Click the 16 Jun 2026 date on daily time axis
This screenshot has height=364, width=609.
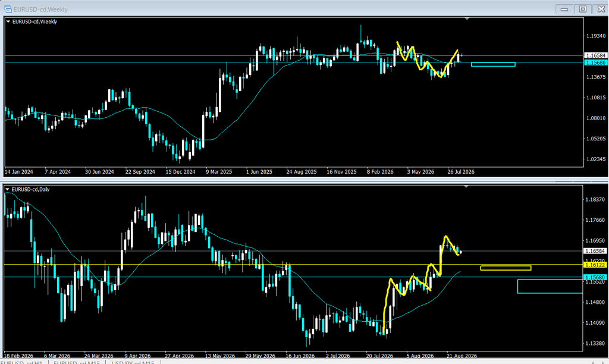click(300, 356)
